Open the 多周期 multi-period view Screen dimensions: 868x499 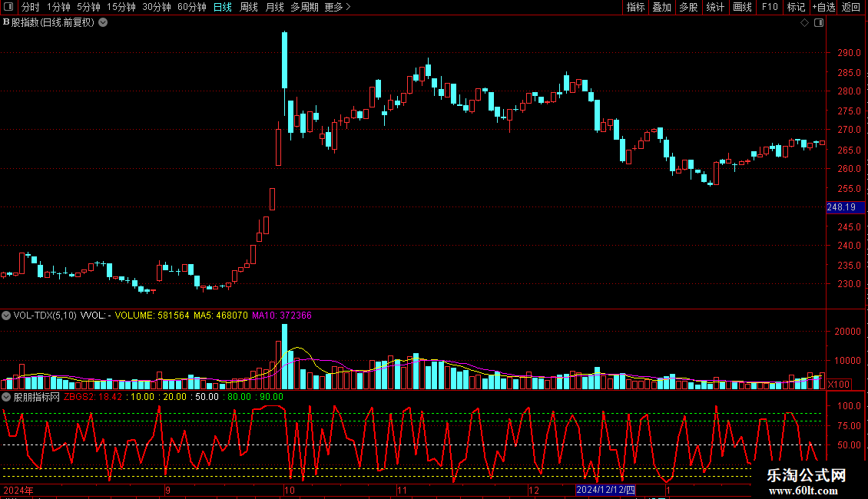pyautogui.click(x=304, y=7)
